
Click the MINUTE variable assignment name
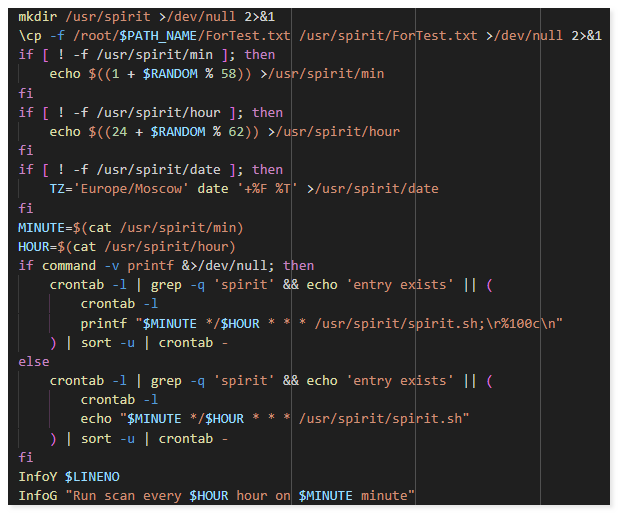click(x=40, y=227)
